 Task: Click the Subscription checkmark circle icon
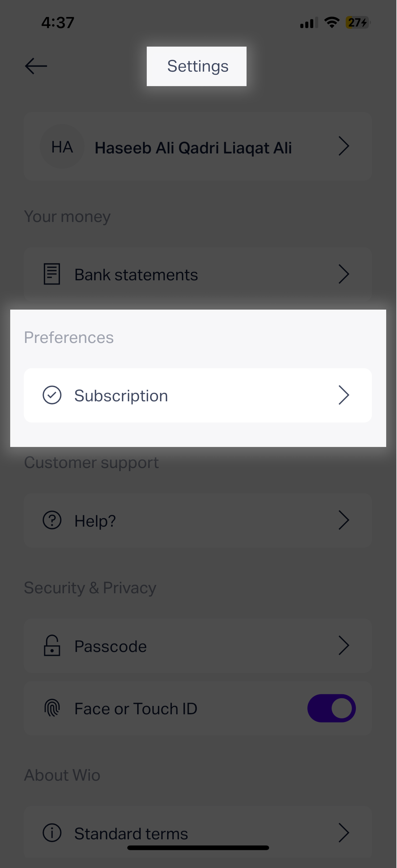pyautogui.click(x=52, y=395)
